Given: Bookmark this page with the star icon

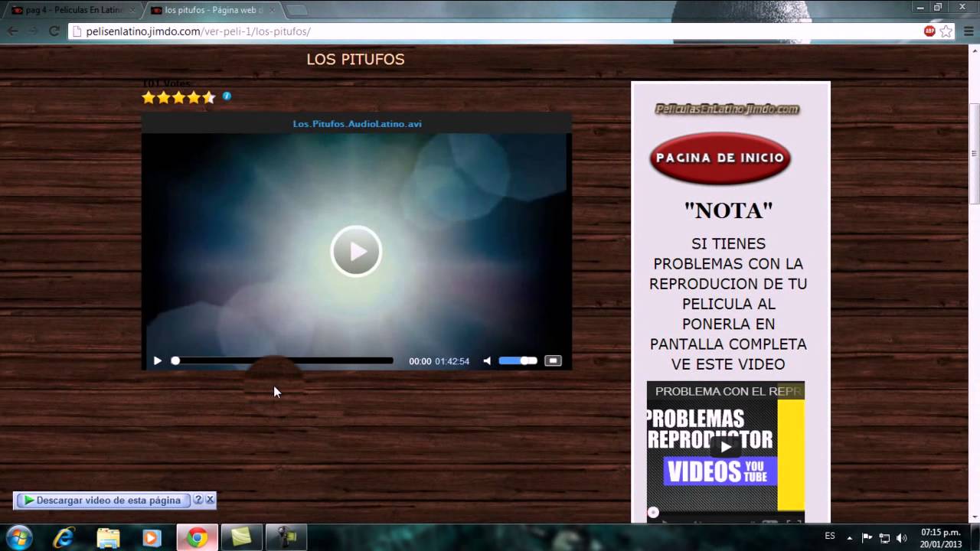Looking at the screenshot, I should (x=946, y=31).
